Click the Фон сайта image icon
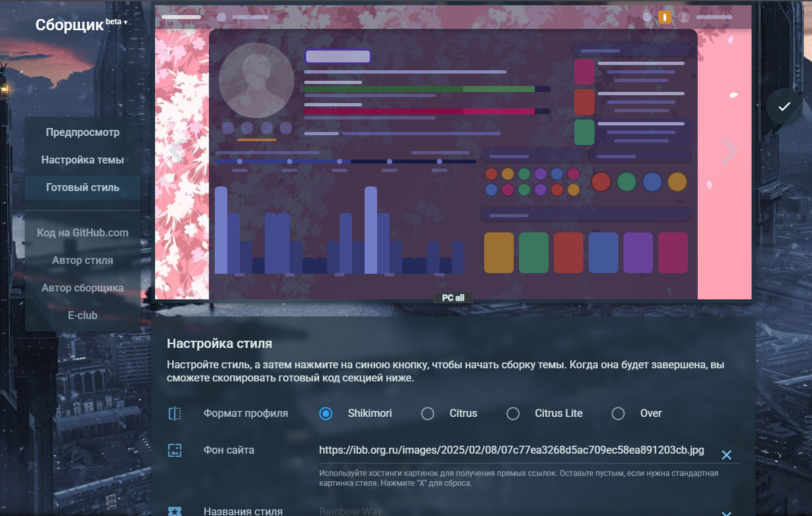Image resolution: width=812 pixels, height=516 pixels. (175, 450)
